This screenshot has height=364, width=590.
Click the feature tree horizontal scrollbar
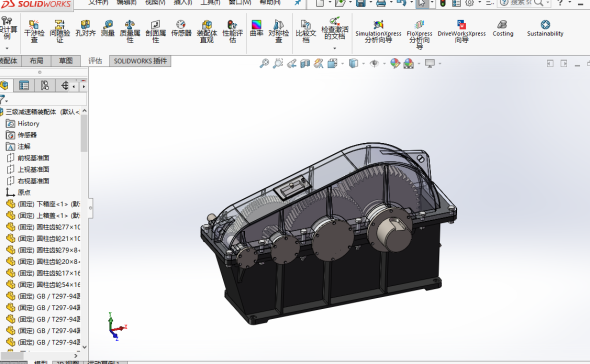click(12, 356)
